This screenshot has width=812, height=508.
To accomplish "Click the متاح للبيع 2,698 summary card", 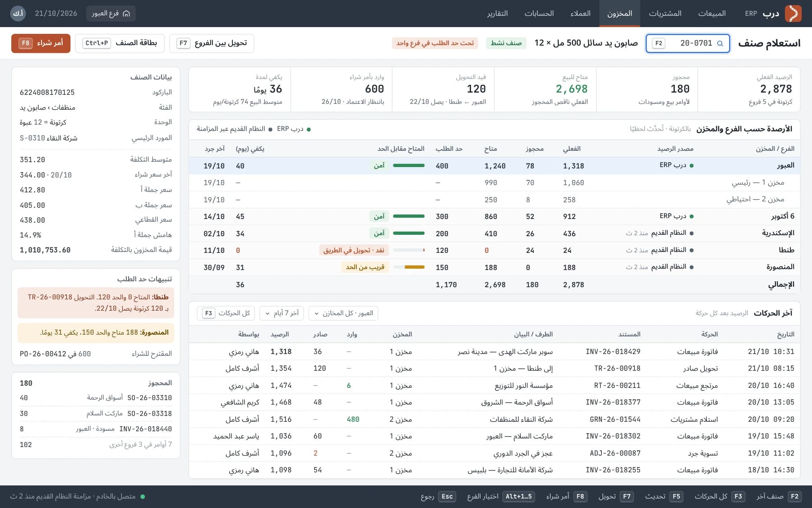I will point(545,89).
